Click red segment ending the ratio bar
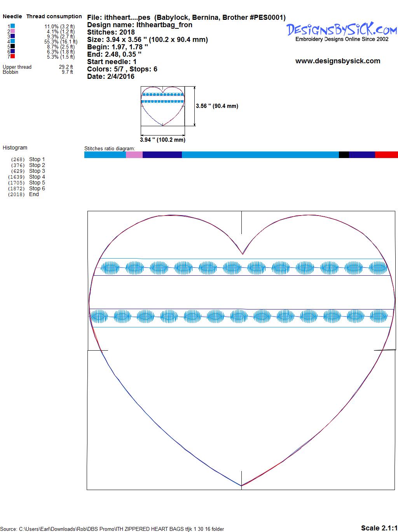The height and width of the screenshot is (532, 398). click(386, 155)
